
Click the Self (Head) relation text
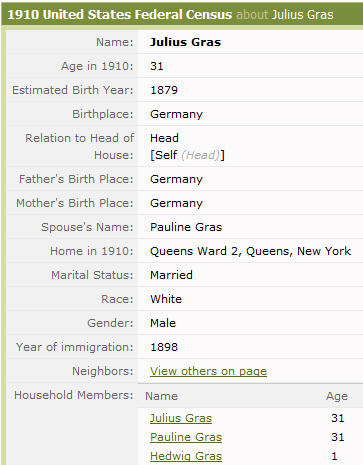187,155
